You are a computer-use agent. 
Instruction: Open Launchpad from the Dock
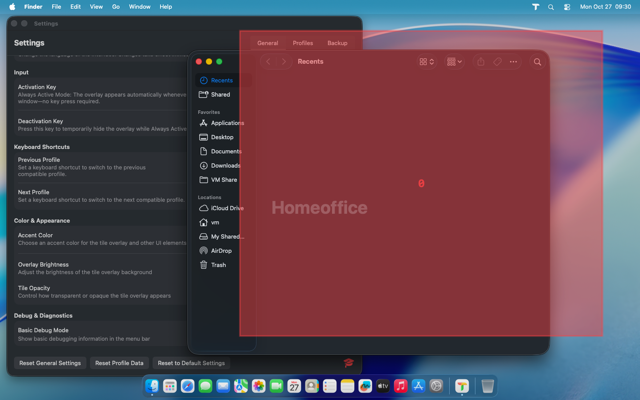pos(170,386)
